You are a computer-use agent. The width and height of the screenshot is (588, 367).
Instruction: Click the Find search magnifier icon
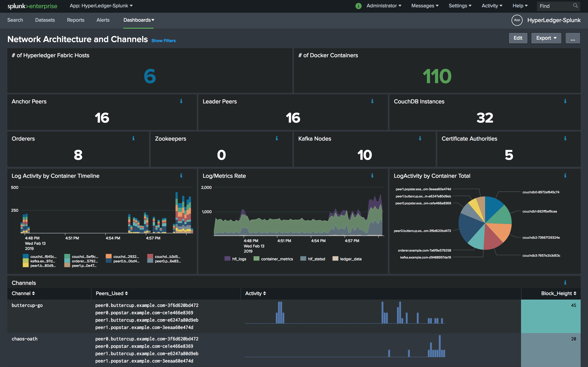(x=575, y=6)
